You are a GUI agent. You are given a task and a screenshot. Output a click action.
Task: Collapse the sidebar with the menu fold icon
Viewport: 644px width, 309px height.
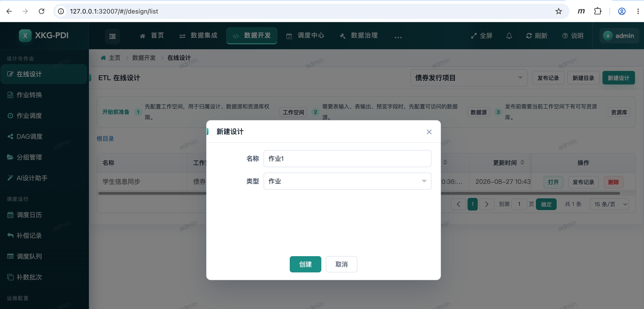112,36
